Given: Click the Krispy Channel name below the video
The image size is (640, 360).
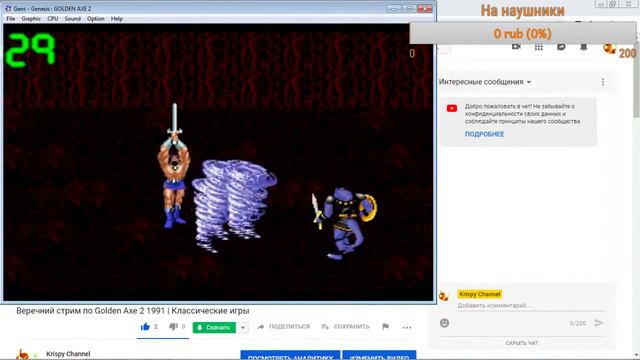Looking at the screenshot, I should pos(68,354).
